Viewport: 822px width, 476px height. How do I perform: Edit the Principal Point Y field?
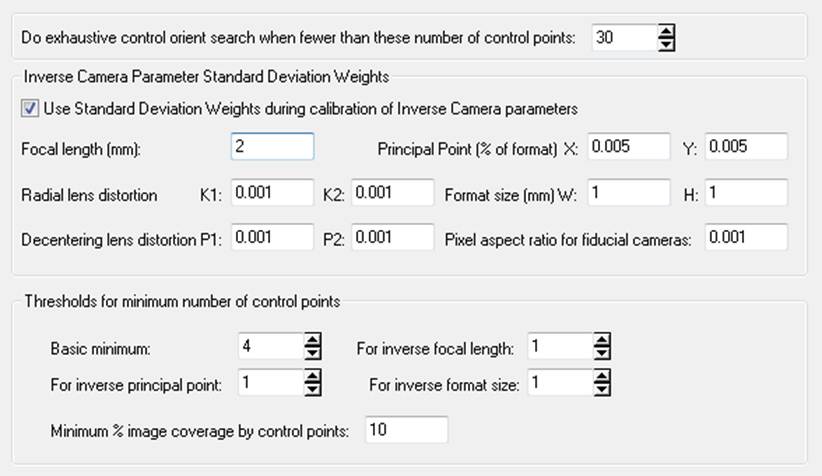(x=746, y=147)
